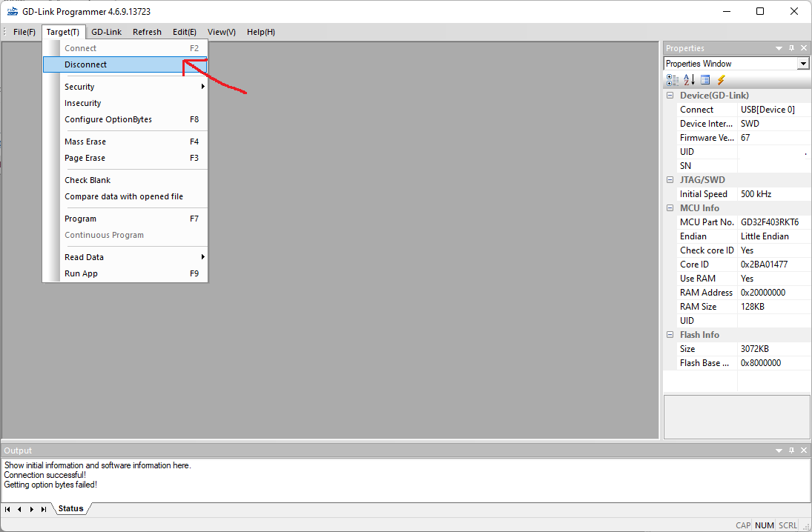
Task: Open Property Pages icon in Properties toolbar
Action: pos(704,80)
